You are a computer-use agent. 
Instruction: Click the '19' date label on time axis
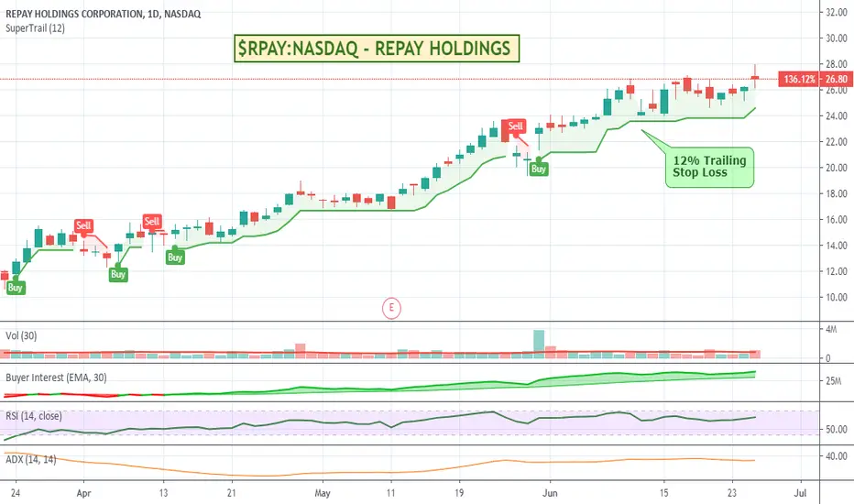[459, 493]
